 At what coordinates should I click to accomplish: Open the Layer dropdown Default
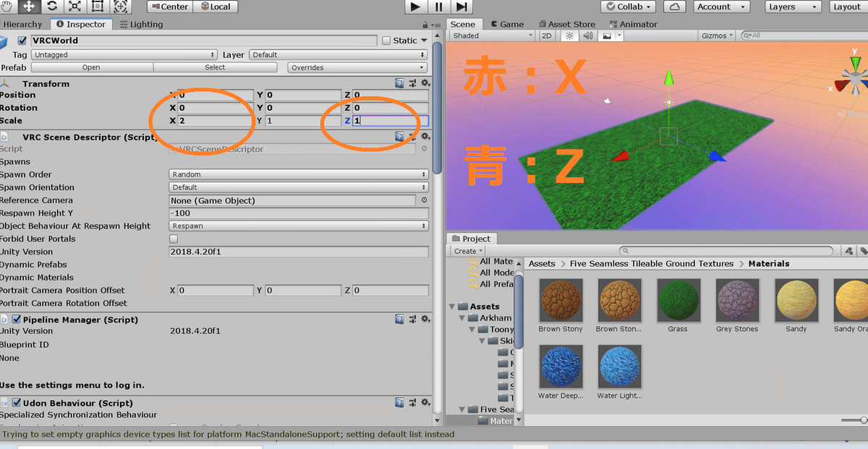(x=339, y=55)
